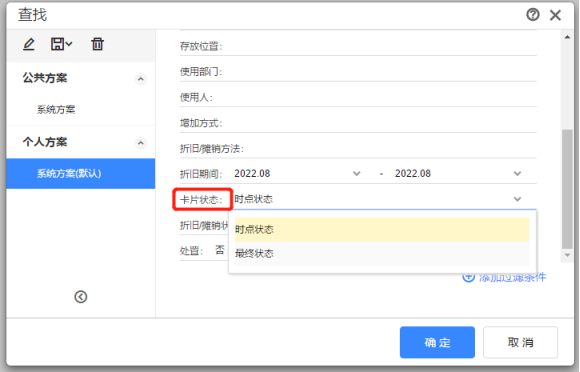
Task: Collapse the 公共方案 section
Action: [141, 79]
